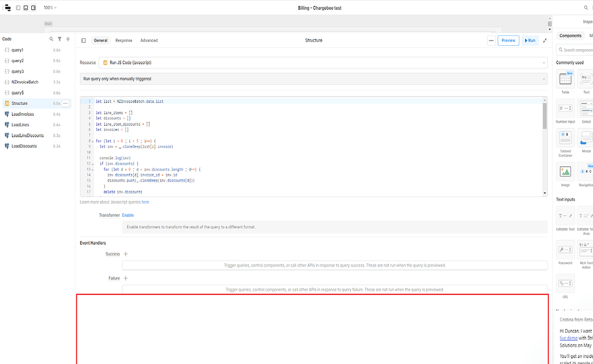Click LoadInvoices PostgreSQL icon
The height and width of the screenshot is (364, 593).
[7, 114]
